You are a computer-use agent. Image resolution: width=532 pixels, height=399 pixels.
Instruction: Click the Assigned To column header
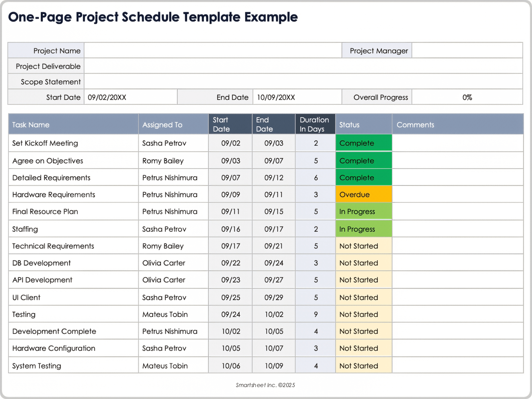173,125
